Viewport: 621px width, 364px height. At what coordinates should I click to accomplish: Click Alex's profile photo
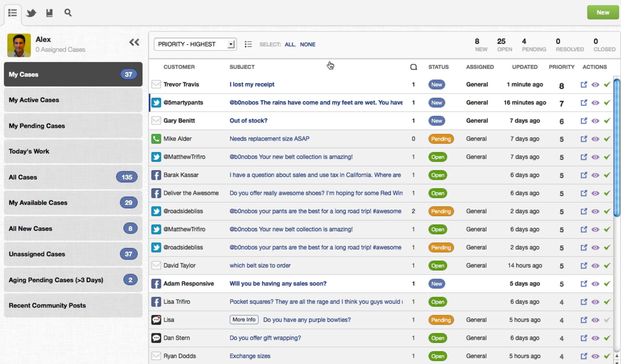pos(19,45)
